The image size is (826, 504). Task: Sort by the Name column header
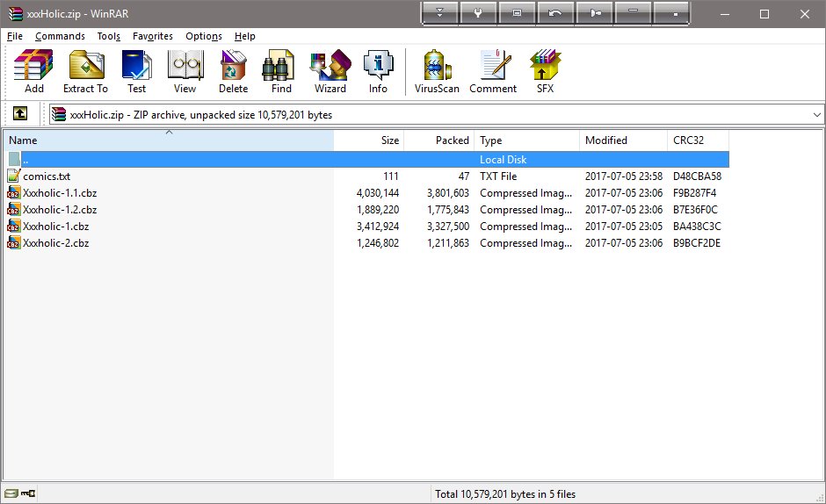[169, 140]
